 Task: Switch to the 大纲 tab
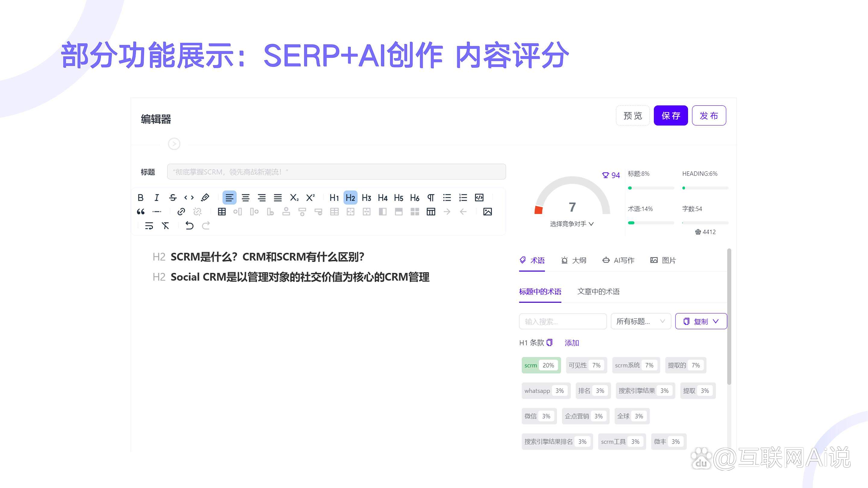[x=574, y=260]
